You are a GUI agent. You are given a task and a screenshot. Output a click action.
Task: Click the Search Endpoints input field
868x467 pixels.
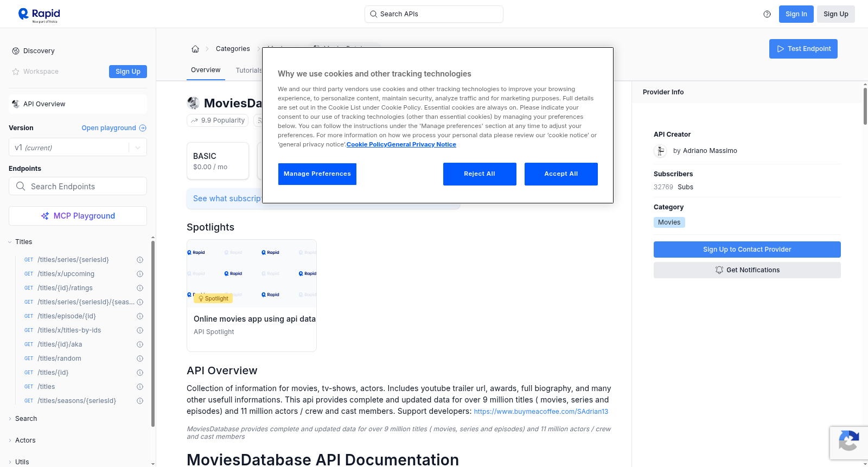coord(78,186)
